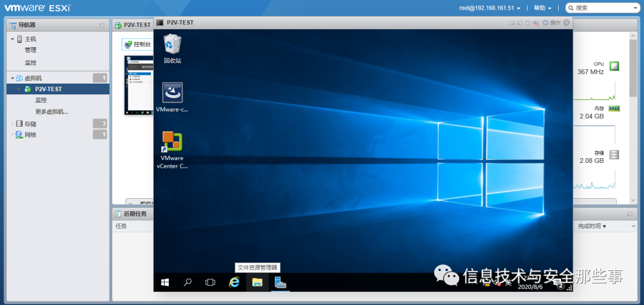Open 监控 under P2V-TEST in navigator
Viewport: 644px width, 305px height.
tap(41, 100)
